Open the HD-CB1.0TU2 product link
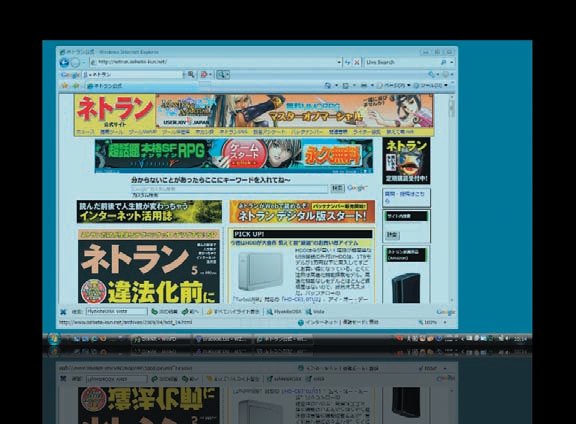Viewport: 576px width, 424px height. pos(302,299)
